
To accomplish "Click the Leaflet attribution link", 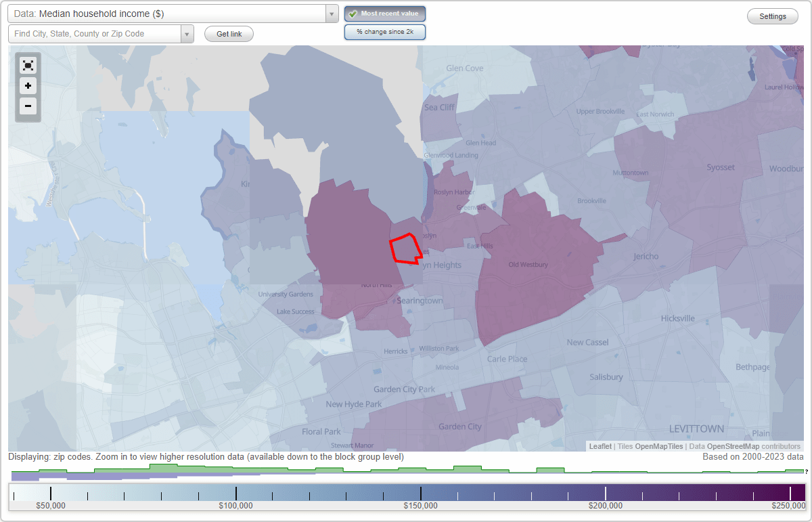I will coord(600,446).
